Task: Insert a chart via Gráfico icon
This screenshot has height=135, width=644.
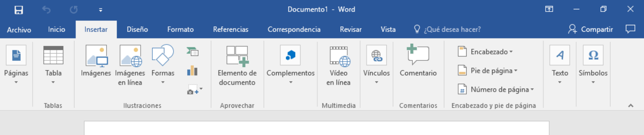Action: tap(193, 70)
